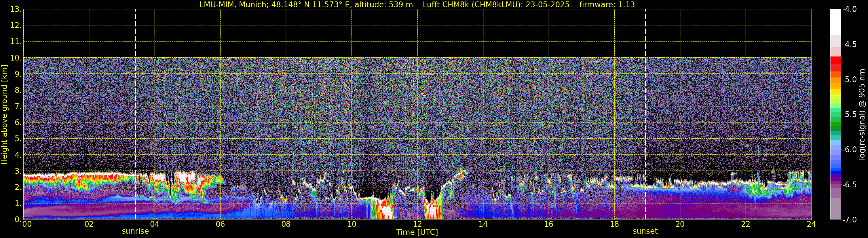Image resolution: width=868 pixels, height=238 pixels.
Task: Click the height axis tick '10.'
Action: tap(16, 58)
